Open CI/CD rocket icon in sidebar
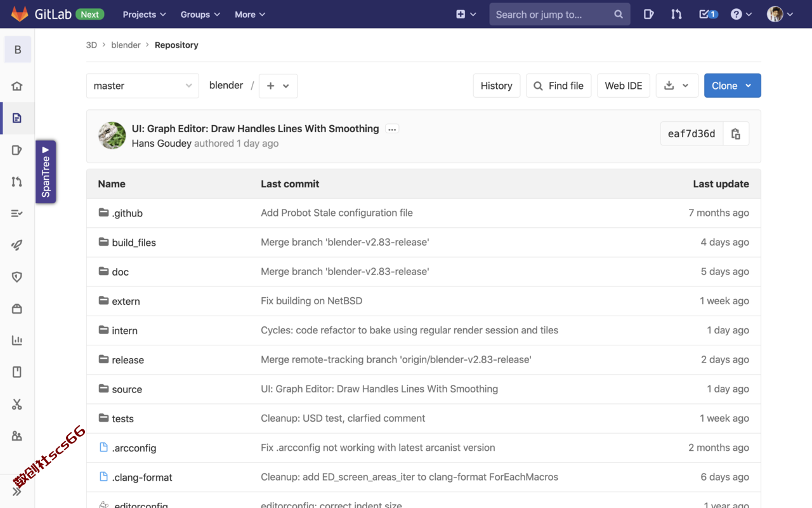Image resolution: width=812 pixels, height=508 pixels. point(17,245)
